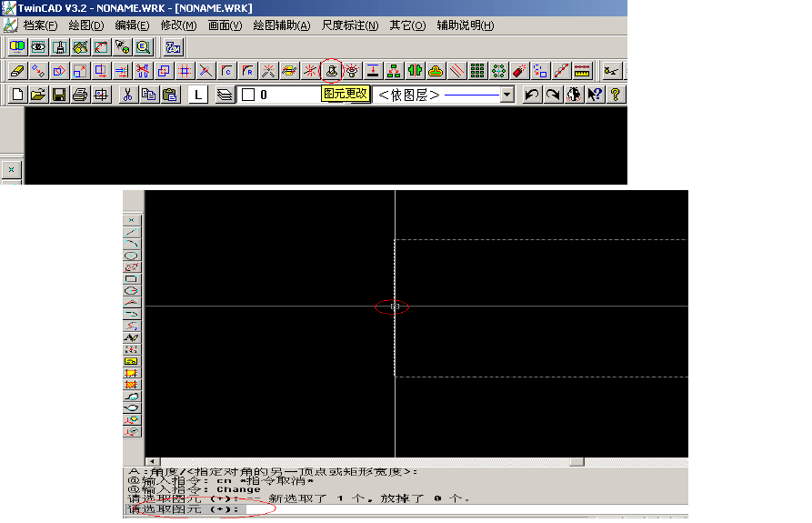The height and width of the screenshot is (523, 812).
Task: Select the rectangle drawing tool
Action: (132, 279)
